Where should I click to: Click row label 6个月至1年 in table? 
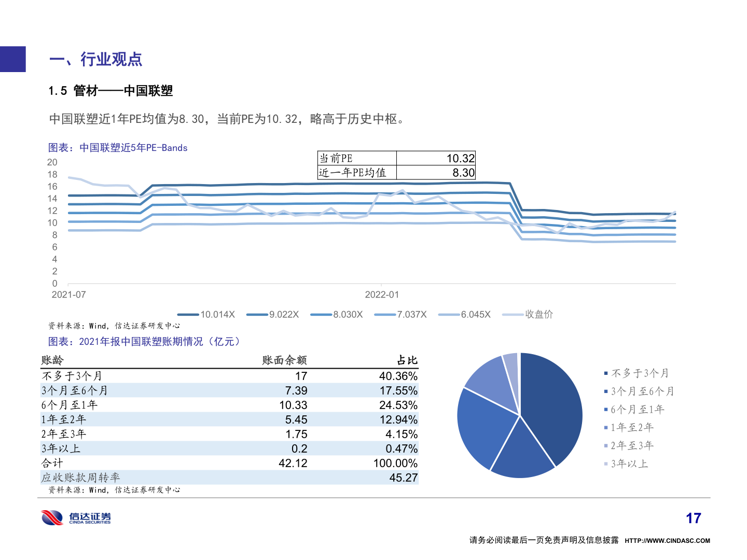(x=69, y=405)
